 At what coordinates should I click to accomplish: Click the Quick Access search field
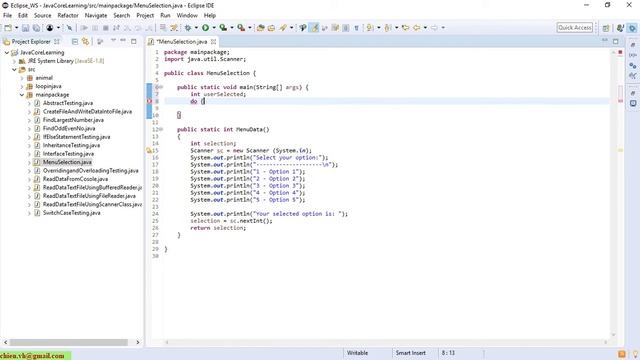[575, 28]
